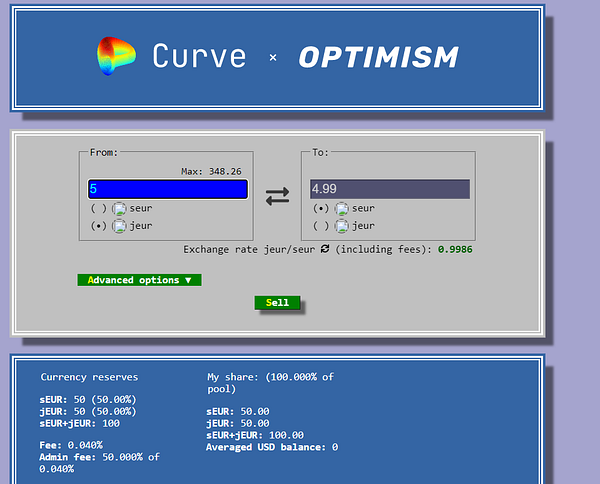The width and height of the screenshot is (600, 484).
Task: Click the exchange rate value 0.9986
Action: pyautogui.click(x=455, y=249)
